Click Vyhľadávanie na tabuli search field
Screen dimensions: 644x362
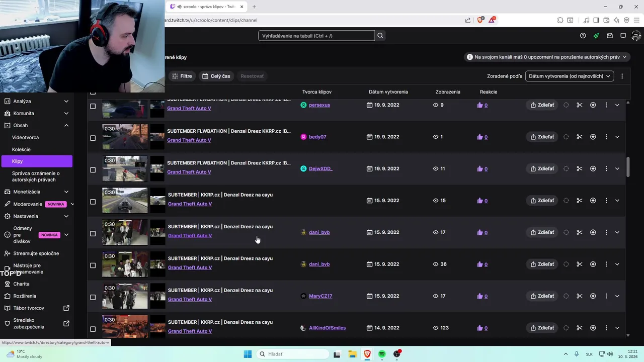pos(316,36)
